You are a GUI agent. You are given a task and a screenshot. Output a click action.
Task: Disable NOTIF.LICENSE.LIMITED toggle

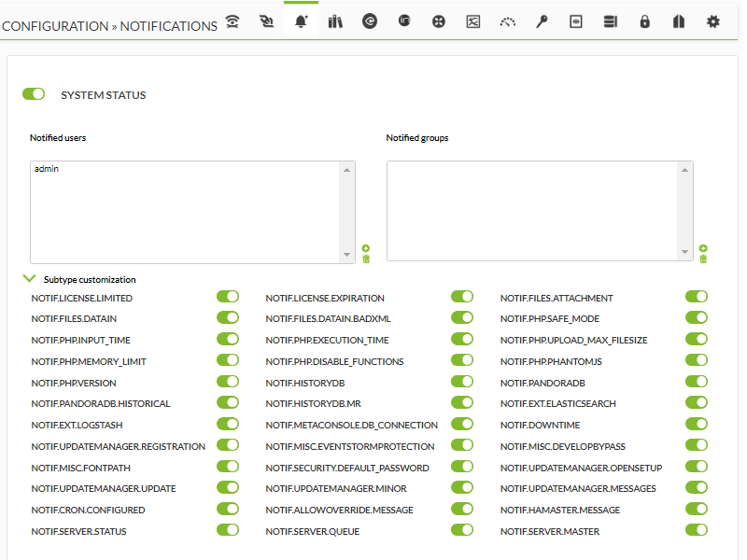point(228,297)
